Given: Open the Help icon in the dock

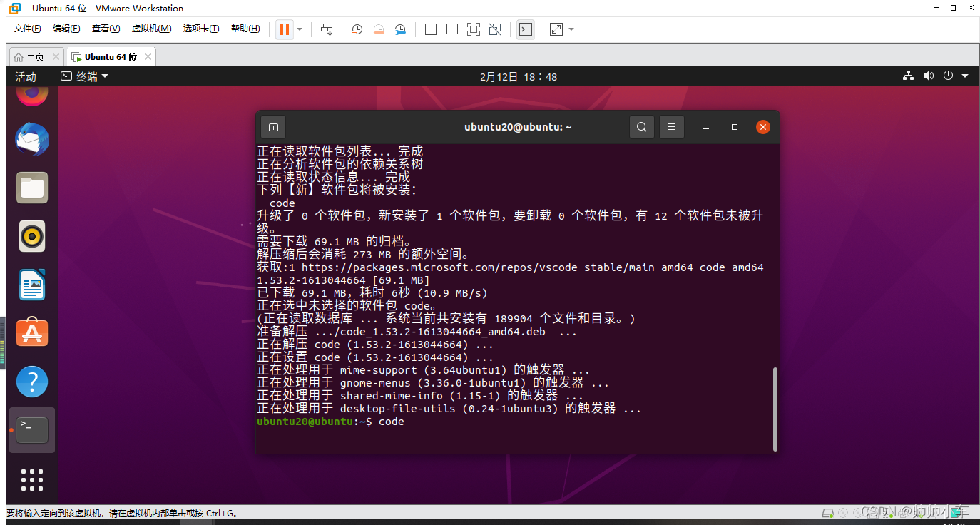Looking at the screenshot, I should tap(32, 382).
